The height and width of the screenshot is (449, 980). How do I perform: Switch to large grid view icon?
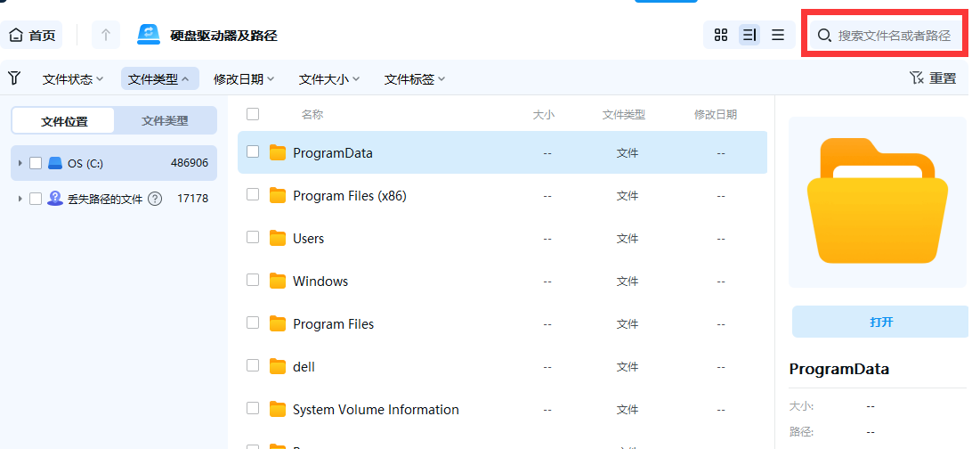[721, 35]
